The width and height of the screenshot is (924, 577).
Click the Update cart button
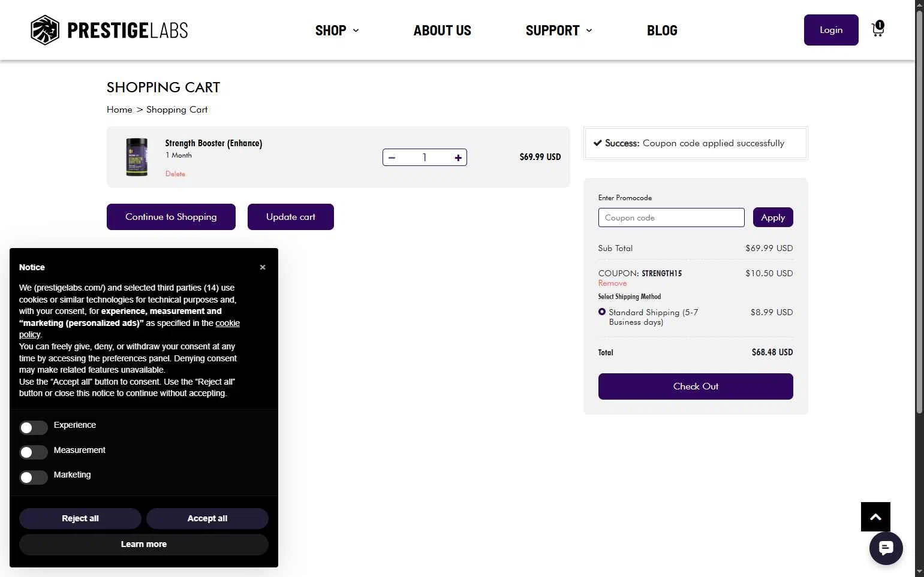tap(291, 217)
